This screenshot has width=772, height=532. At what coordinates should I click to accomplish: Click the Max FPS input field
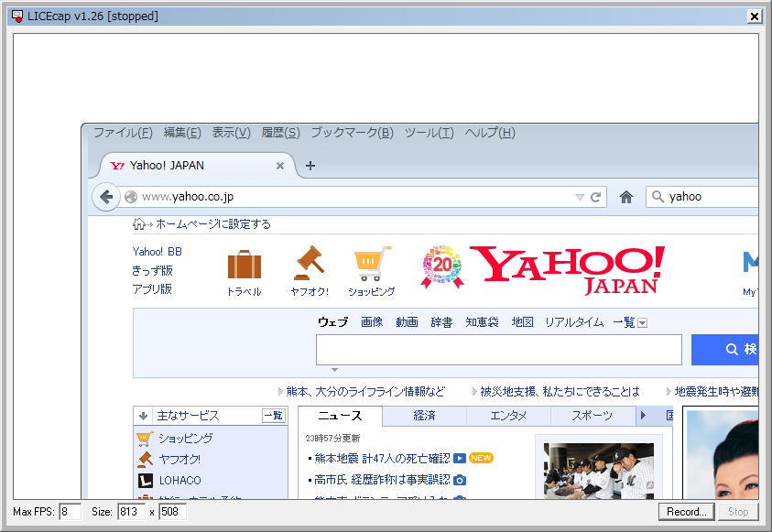click(70, 512)
